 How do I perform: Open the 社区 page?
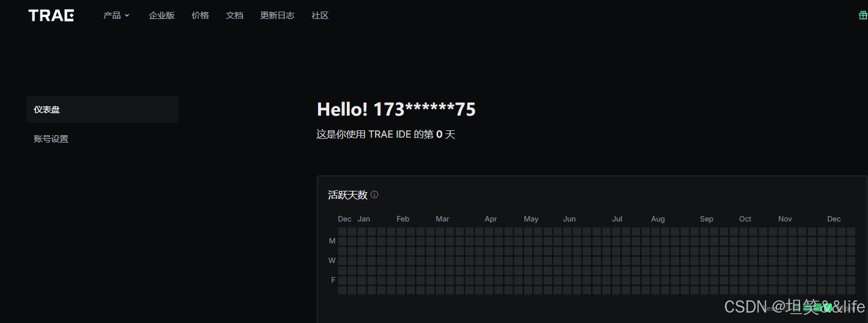tap(320, 15)
